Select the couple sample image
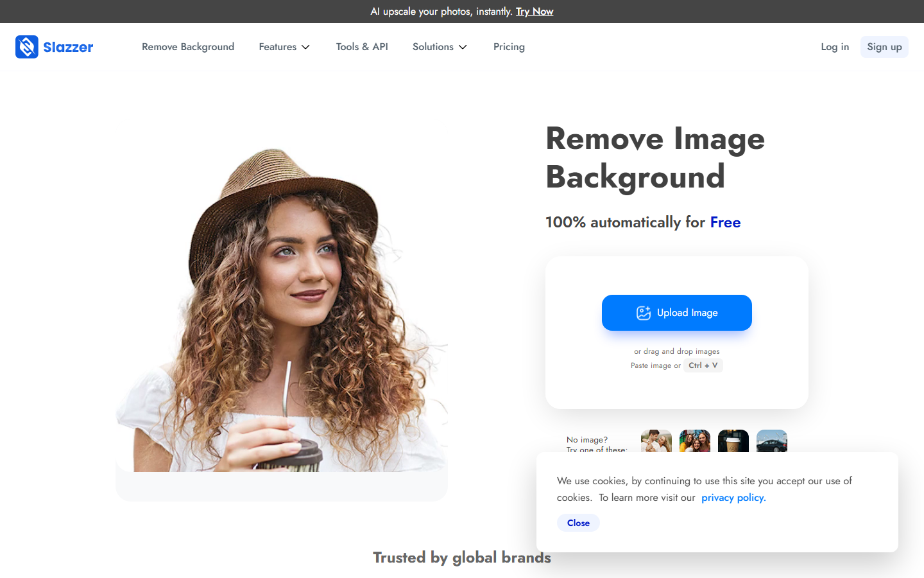924x578 pixels. click(x=656, y=441)
